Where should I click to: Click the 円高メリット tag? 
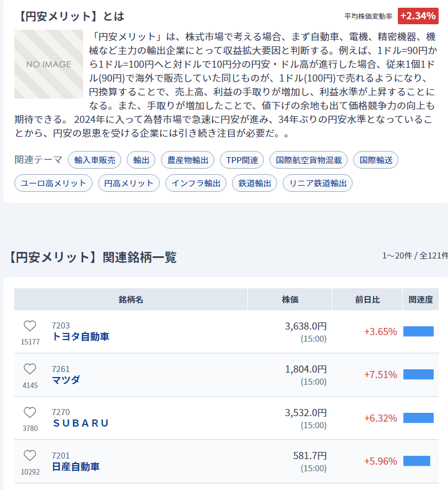pyautogui.click(x=129, y=183)
